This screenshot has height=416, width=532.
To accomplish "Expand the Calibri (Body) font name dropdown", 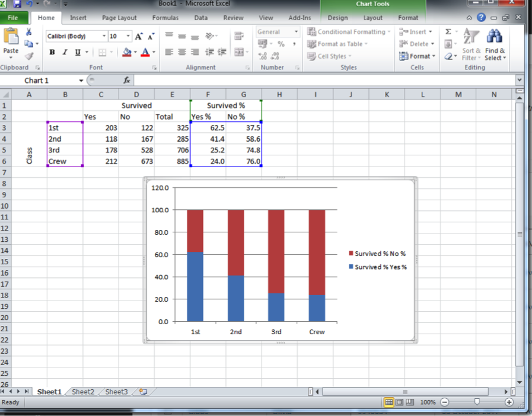I will pyautogui.click(x=104, y=36).
